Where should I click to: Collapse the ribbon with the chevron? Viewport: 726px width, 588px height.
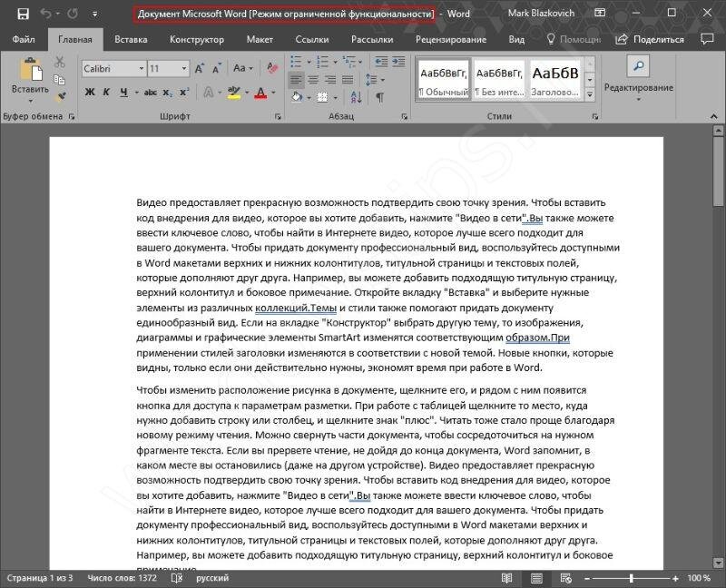pos(713,116)
